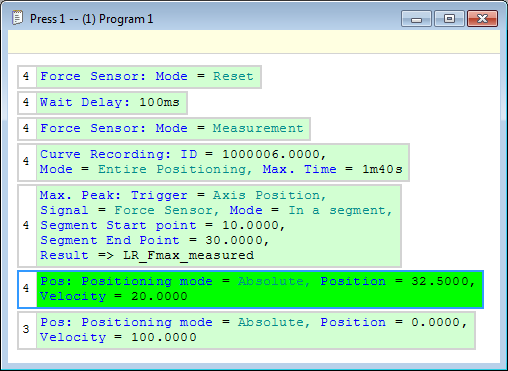Select the Pos step with Position 0.0000
This screenshot has height=371, width=508.
pos(246,330)
